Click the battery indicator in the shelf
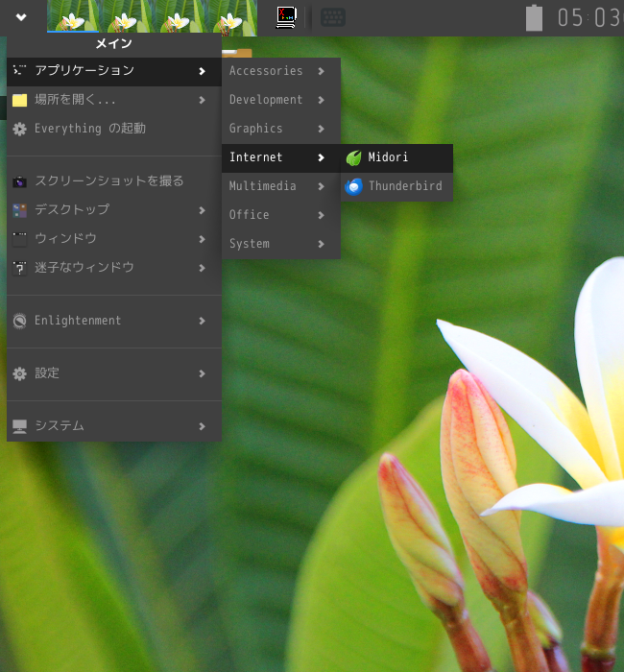Viewport: 624px width, 672px height. click(534, 17)
